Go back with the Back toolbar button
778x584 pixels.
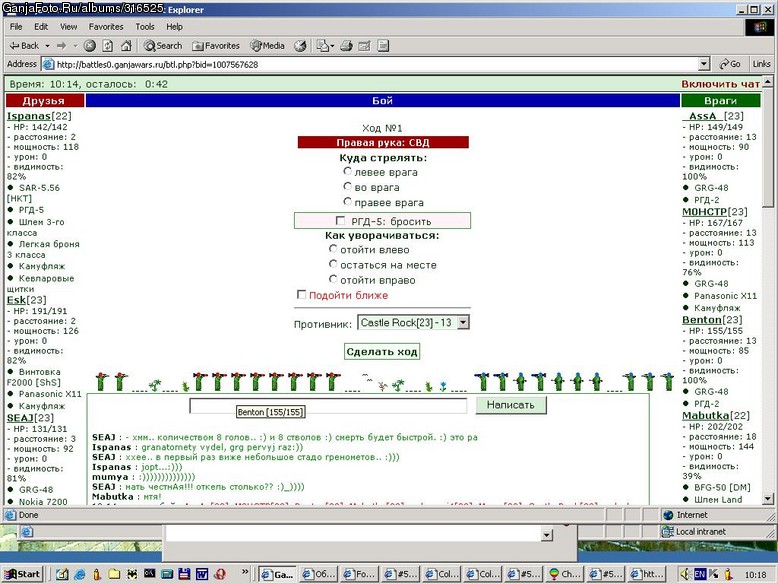click(24, 46)
